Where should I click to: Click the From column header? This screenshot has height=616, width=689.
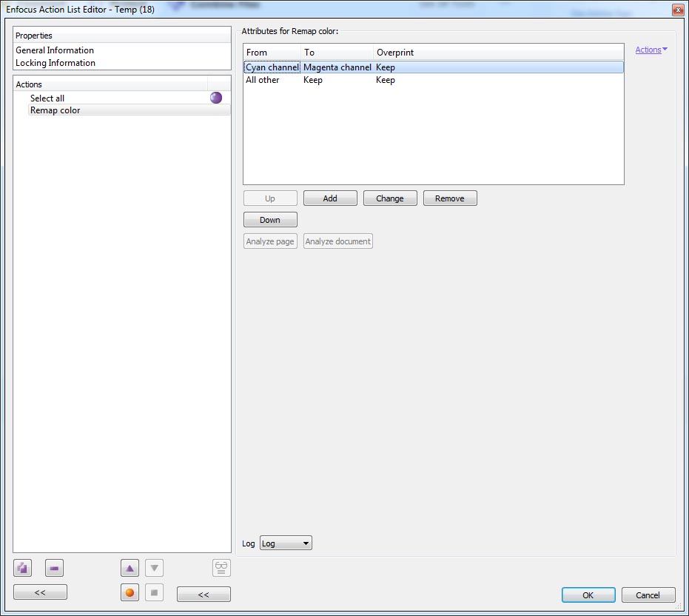[272, 53]
